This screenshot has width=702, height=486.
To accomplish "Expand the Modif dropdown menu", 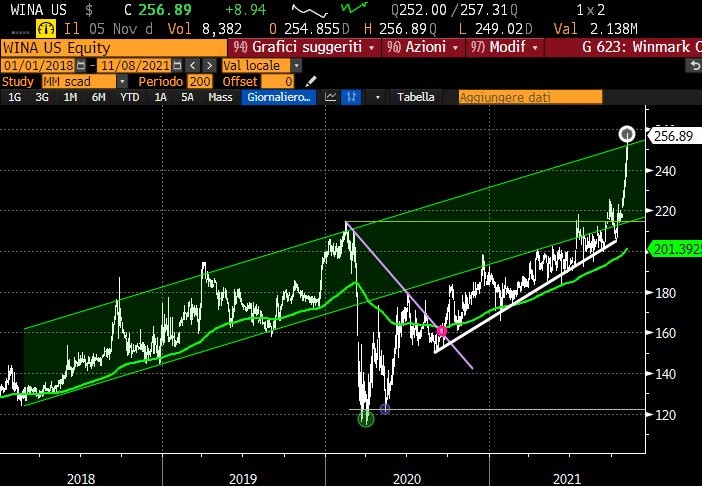I will tap(535, 47).
